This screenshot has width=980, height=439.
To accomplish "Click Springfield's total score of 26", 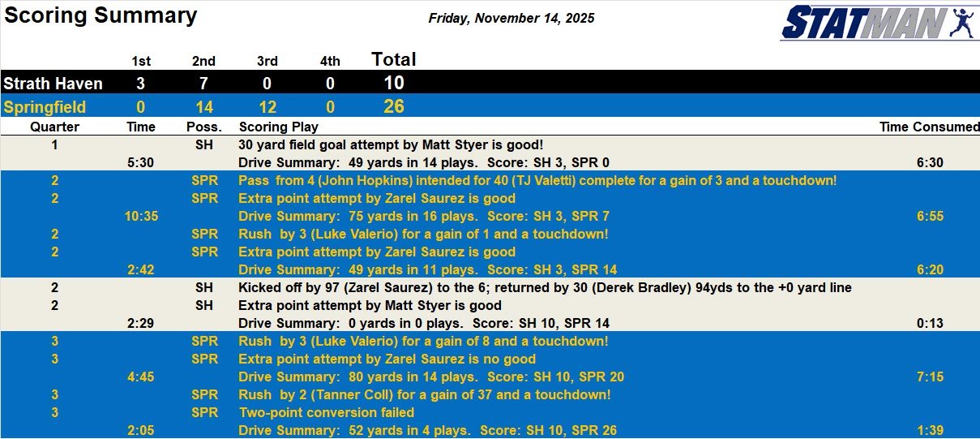I will pos(393,107).
